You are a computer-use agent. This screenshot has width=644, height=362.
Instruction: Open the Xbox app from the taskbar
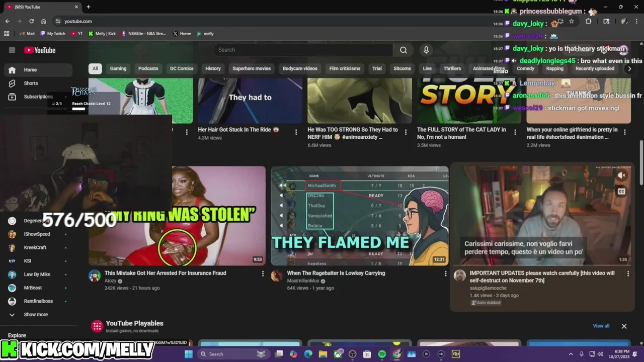338,354
